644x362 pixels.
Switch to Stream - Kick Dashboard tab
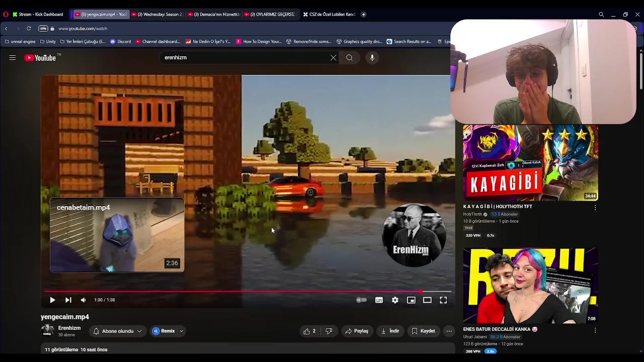pyautogui.click(x=38, y=15)
